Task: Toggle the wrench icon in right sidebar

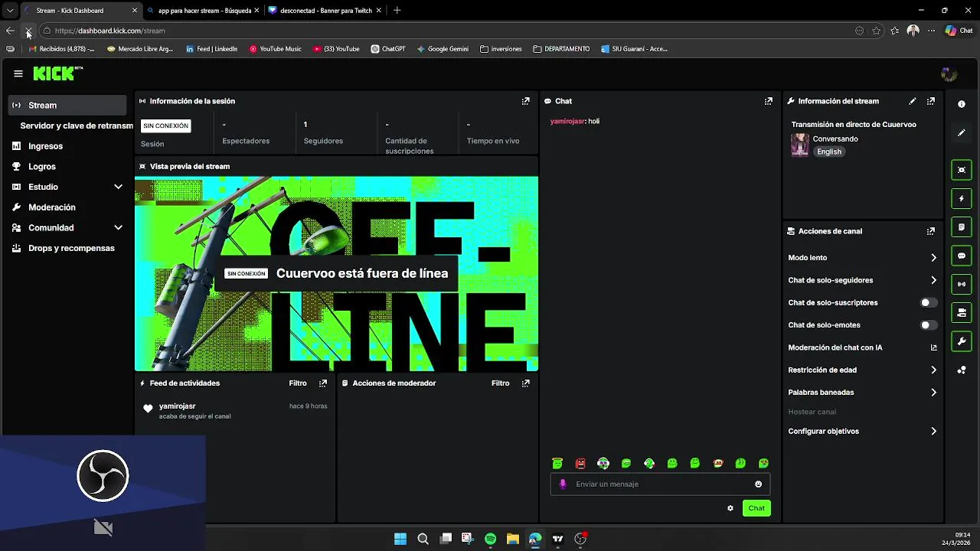Action: (962, 341)
